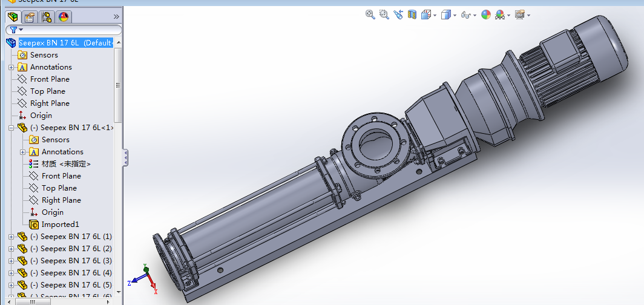Select top-level Sensors folder icon
This screenshot has width=644, height=305.
22,55
